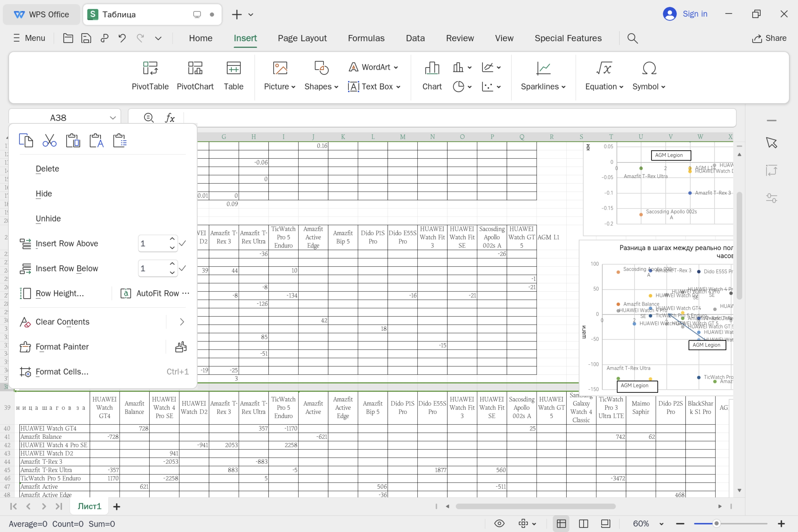This screenshot has width=798, height=532.
Task: Click the Cut scissors icon
Action: pos(50,140)
